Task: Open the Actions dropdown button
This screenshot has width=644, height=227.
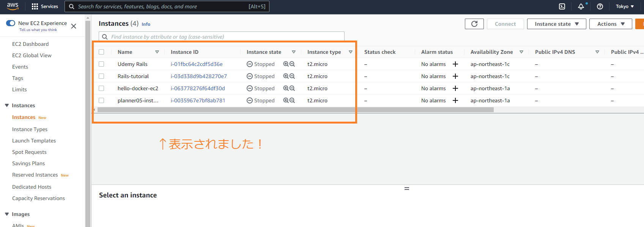Action: (x=611, y=24)
